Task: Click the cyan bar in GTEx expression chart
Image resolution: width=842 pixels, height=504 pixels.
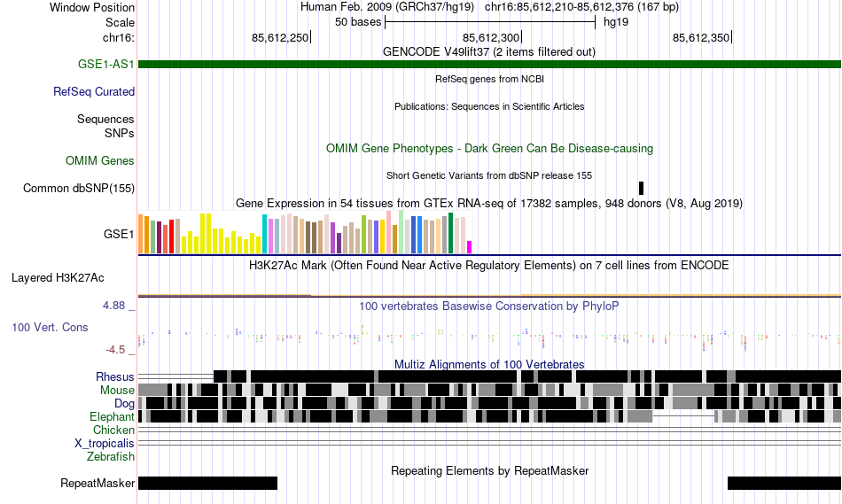Action: [x=264, y=234]
